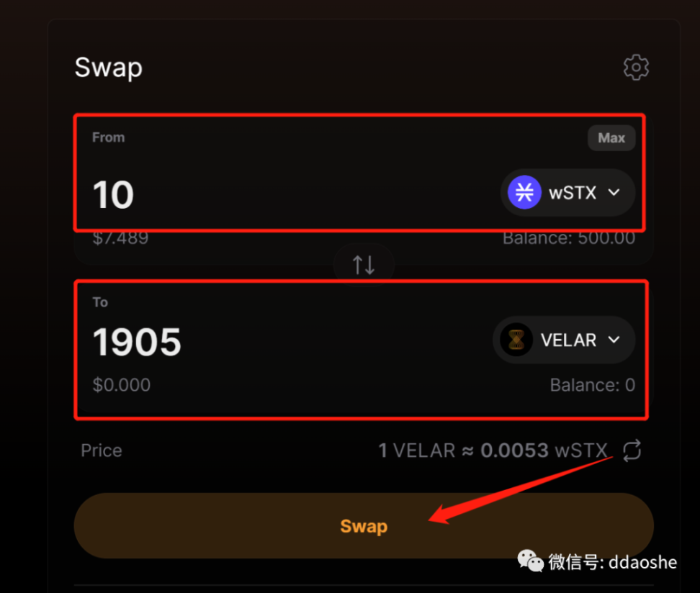Screen dimensions: 700x593
Task: Click the Balance: 500.00 text
Action: pyautogui.click(x=569, y=238)
